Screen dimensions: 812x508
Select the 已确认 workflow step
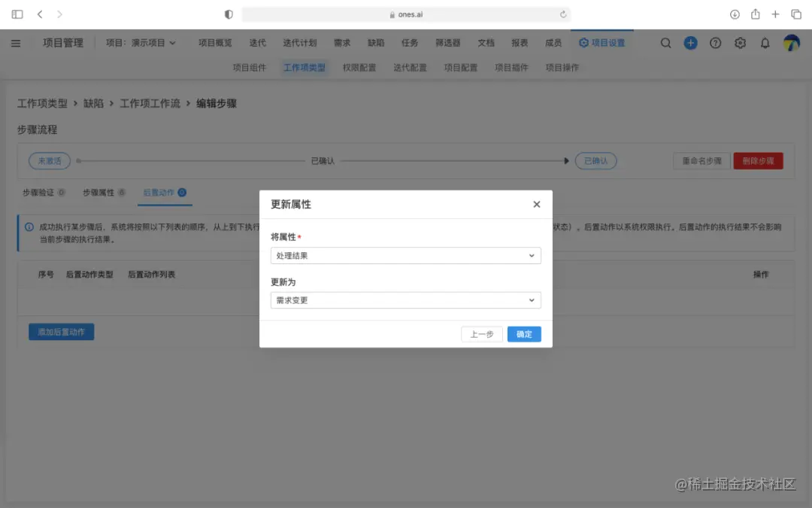(595, 160)
